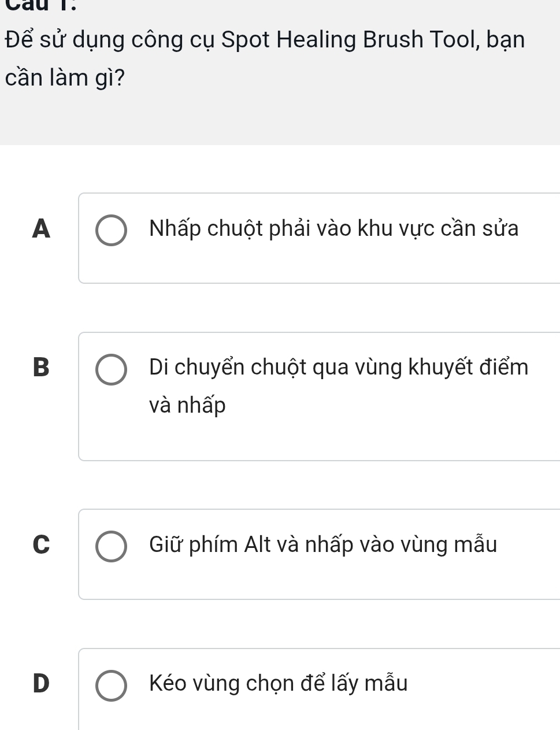
Task: Select radio button for option C
Action: click(x=111, y=546)
